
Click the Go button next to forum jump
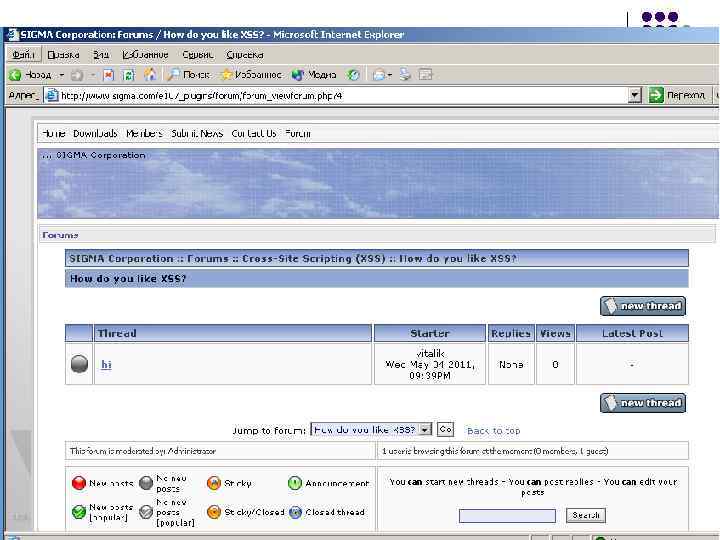click(x=445, y=429)
